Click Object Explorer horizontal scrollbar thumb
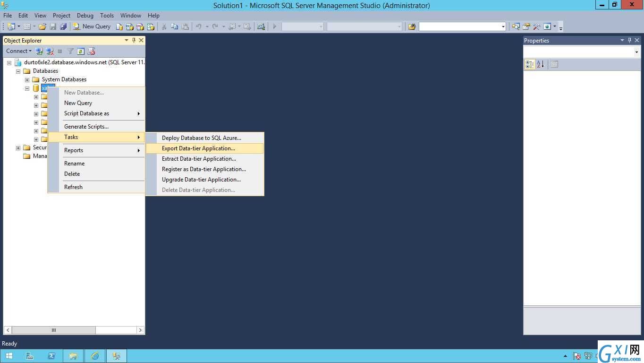This screenshot has width=644, height=363. [x=53, y=330]
